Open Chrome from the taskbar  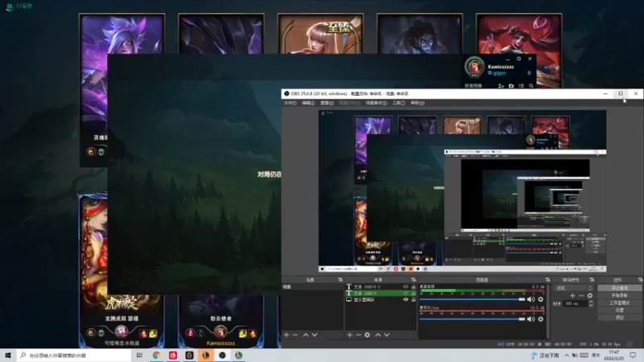(x=156, y=356)
